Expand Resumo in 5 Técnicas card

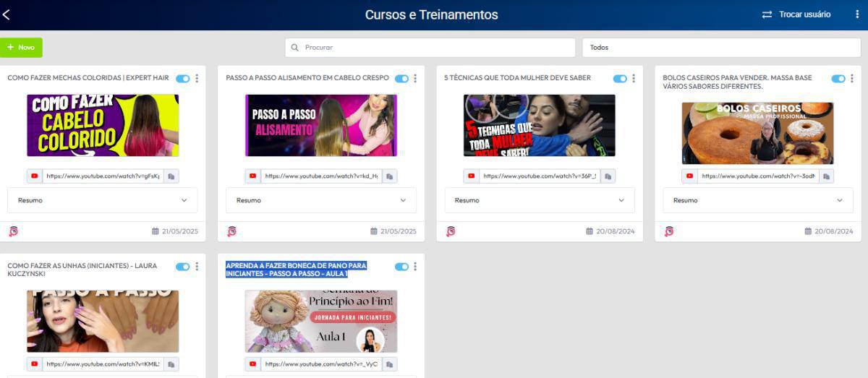pyautogui.click(x=540, y=200)
